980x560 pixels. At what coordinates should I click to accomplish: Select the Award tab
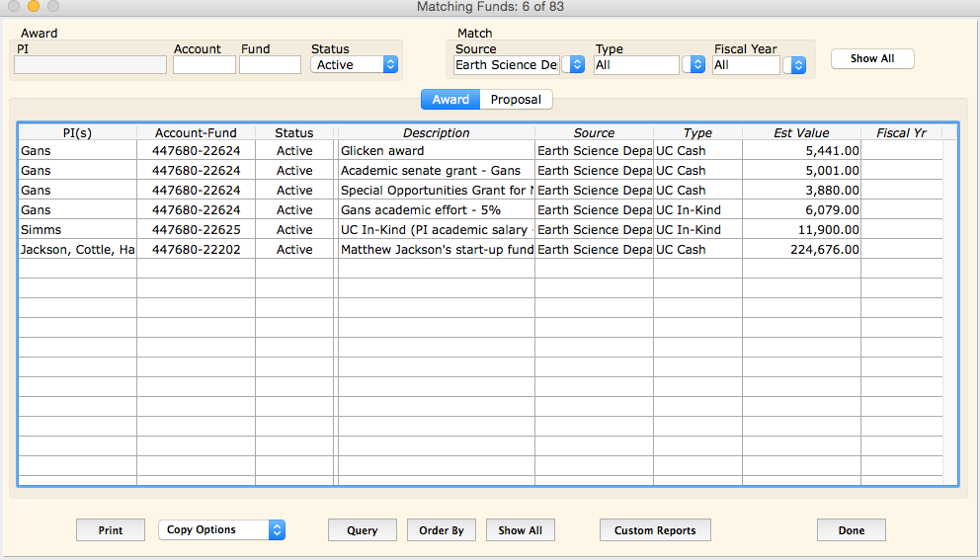[450, 100]
